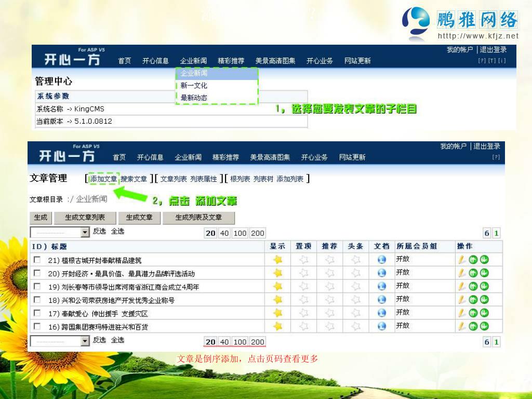Go to page 6 in the top pagination
532x399 pixels.
(x=487, y=233)
